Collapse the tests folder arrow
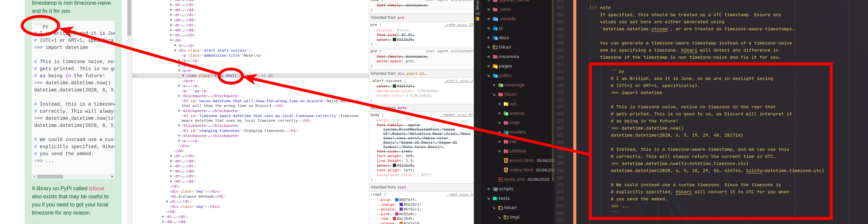Screen dimensions: 868x224 [488, 198]
